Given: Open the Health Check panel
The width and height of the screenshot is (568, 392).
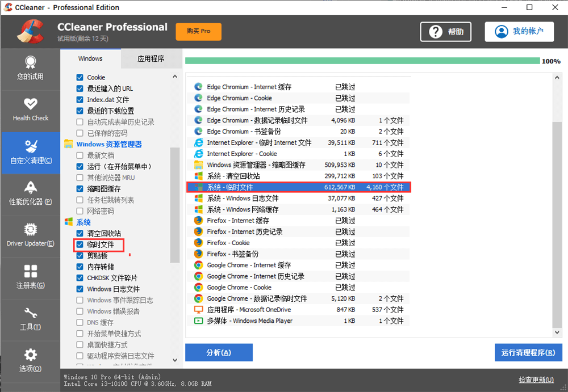Looking at the screenshot, I should (30, 110).
